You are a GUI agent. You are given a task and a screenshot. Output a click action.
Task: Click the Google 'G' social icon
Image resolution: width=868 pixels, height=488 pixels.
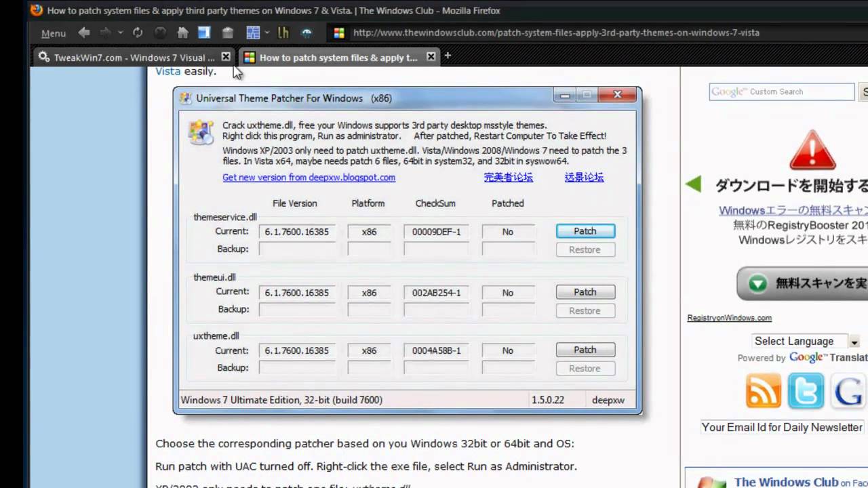(848, 390)
